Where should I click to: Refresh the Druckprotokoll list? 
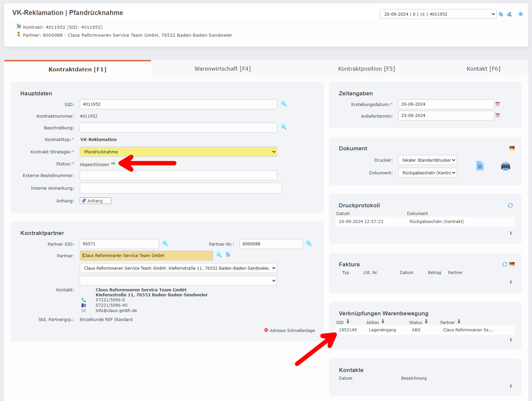coord(510,205)
